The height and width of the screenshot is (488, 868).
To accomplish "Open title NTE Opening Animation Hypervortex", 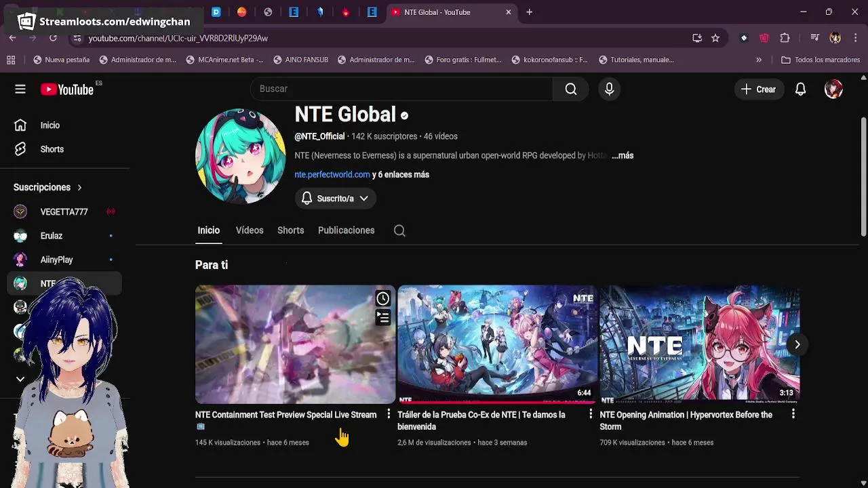I will (x=686, y=420).
